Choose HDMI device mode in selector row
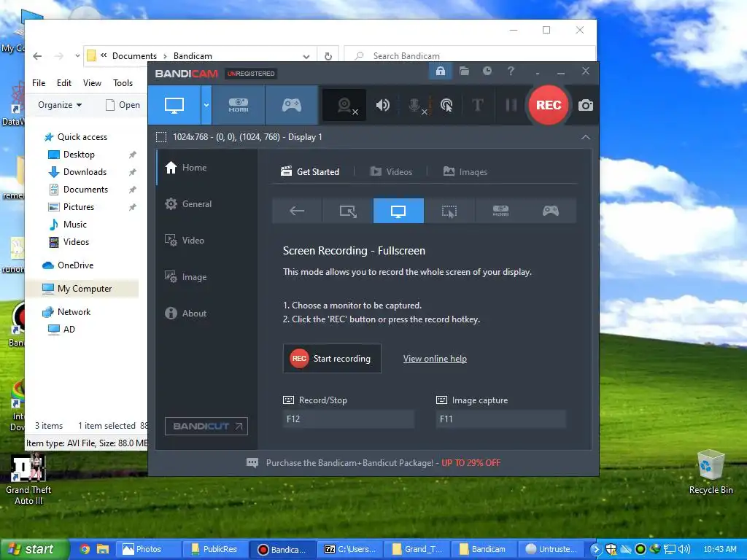The width and height of the screenshot is (747, 560). pyautogui.click(x=500, y=211)
